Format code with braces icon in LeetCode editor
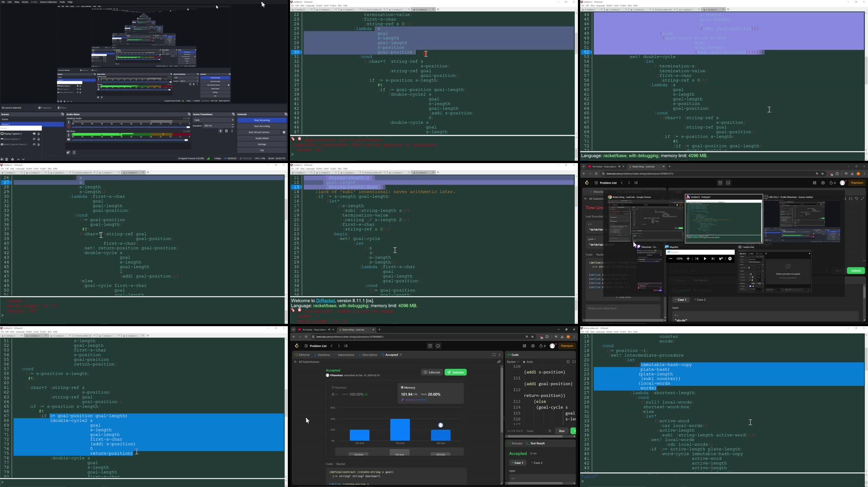The height and width of the screenshot is (487, 868). [x=574, y=362]
